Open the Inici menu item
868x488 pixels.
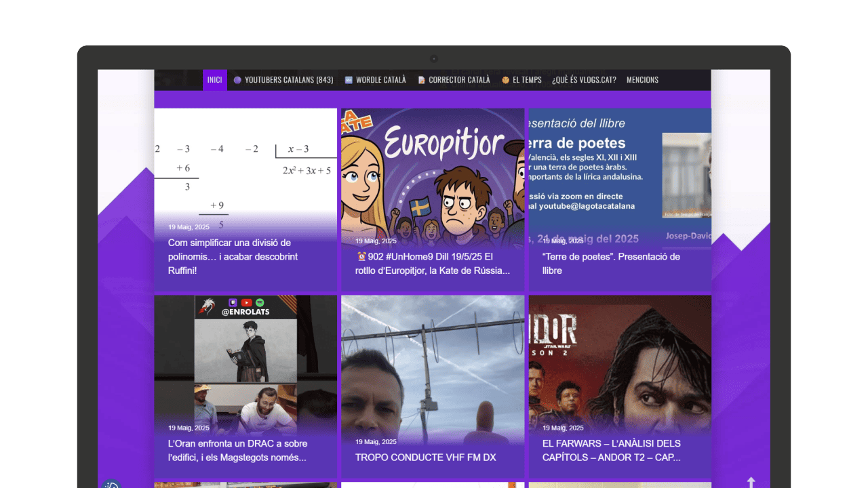tap(214, 80)
